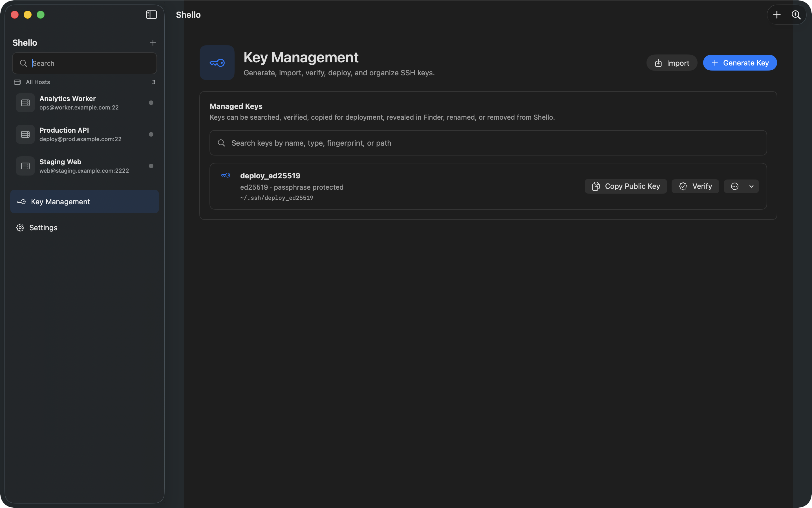The image size is (812, 508).
Task: Click the Analytics Worker server icon
Action: (x=25, y=103)
